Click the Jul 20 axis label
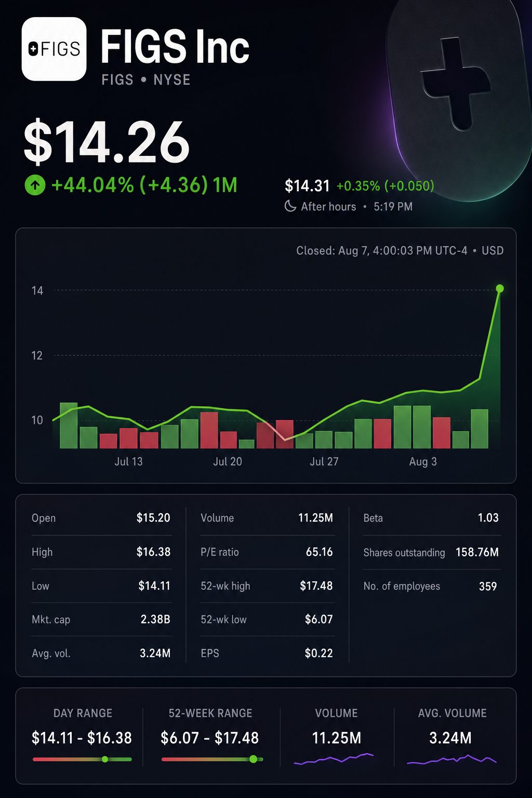The height and width of the screenshot is (798, 532). (x=228, y=461)
